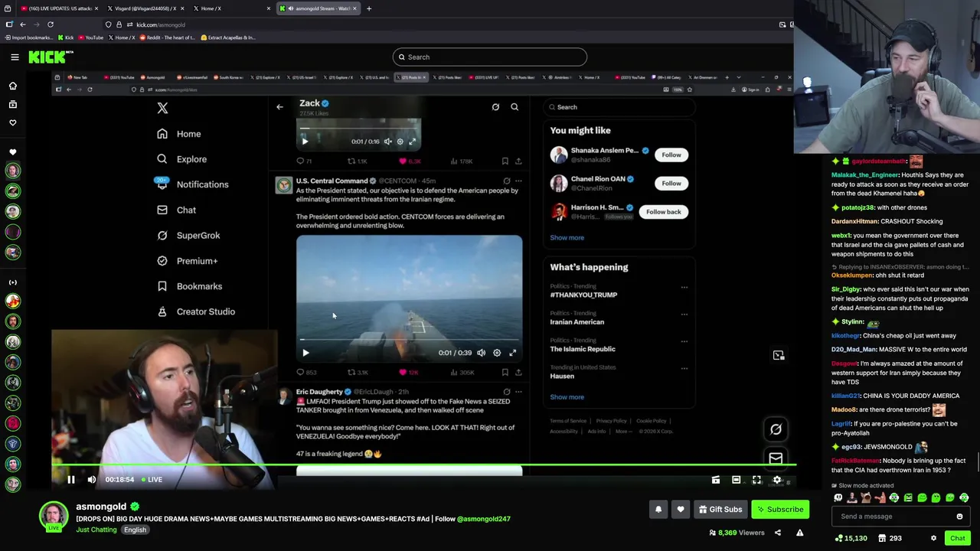This screenshot has height=551, width=980.
Task: Play the CENTCOM video in streamed X page
Action: [305, 353]
